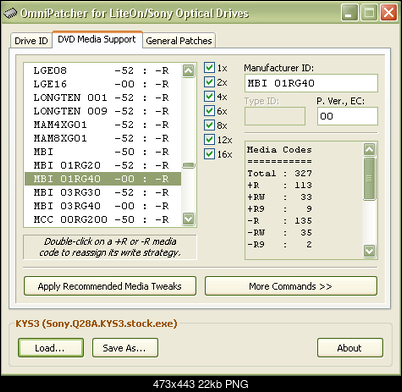The height and width of the screenshot is (392, 402).
Task: Click the -R9 : 2 count line
Action: coord(280,244)
